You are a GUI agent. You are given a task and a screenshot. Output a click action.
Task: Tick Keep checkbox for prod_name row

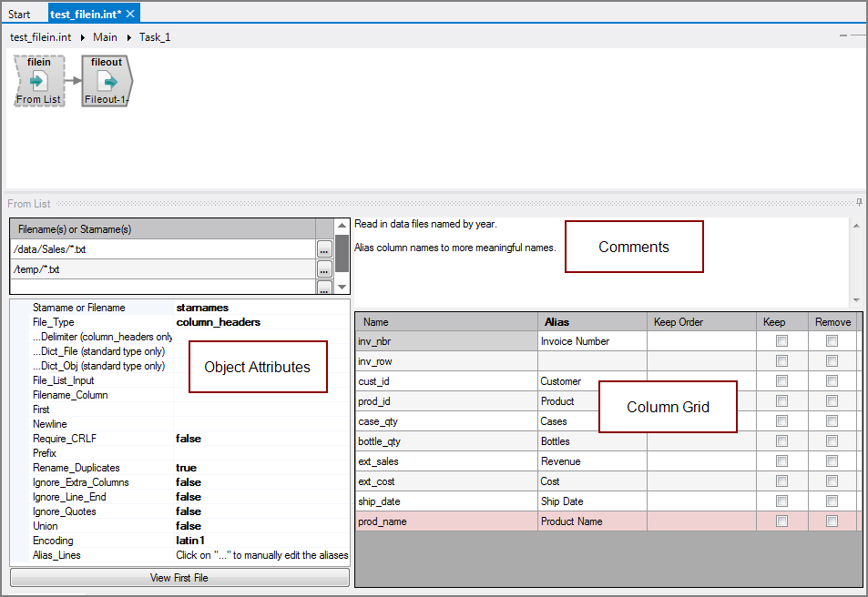pos(781,521)
